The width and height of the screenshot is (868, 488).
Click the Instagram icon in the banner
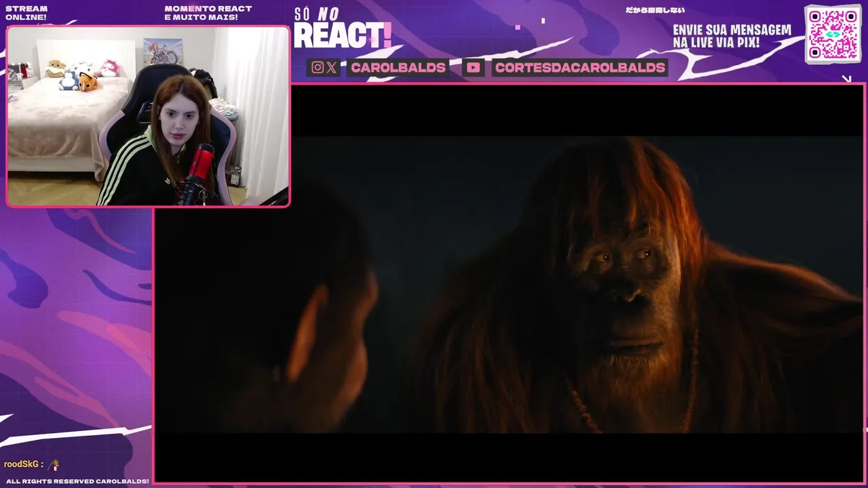(317, 67)
